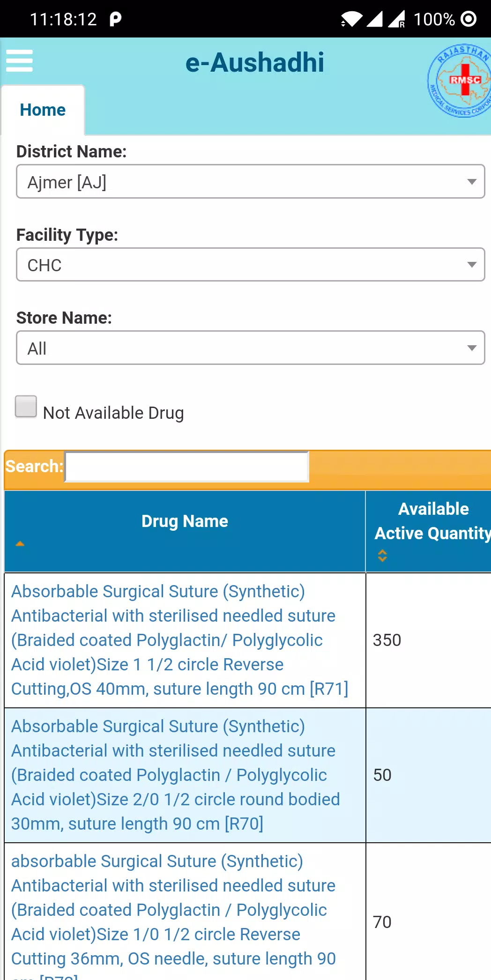
Task: Tap the P notification icon in status bar
Action: [x=115, y=19]
